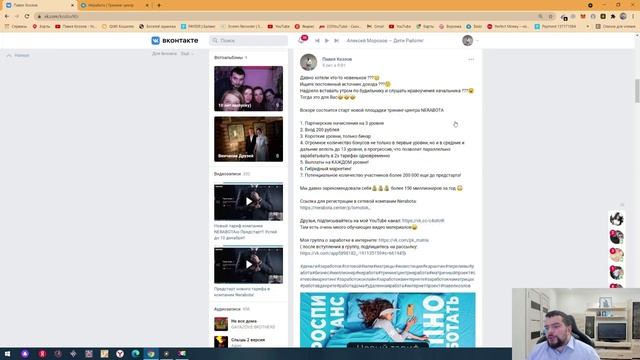Open the profile avatar in VK header
This screenshot has height=360, width=640.
pyautogui.click(x=467, y=40)
